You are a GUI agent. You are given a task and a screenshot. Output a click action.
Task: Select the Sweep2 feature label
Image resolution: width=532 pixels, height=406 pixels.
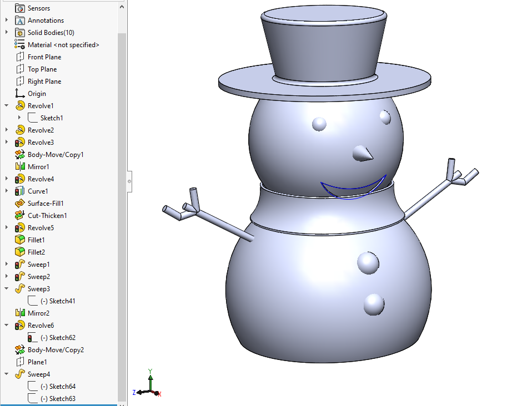[39, 277]
